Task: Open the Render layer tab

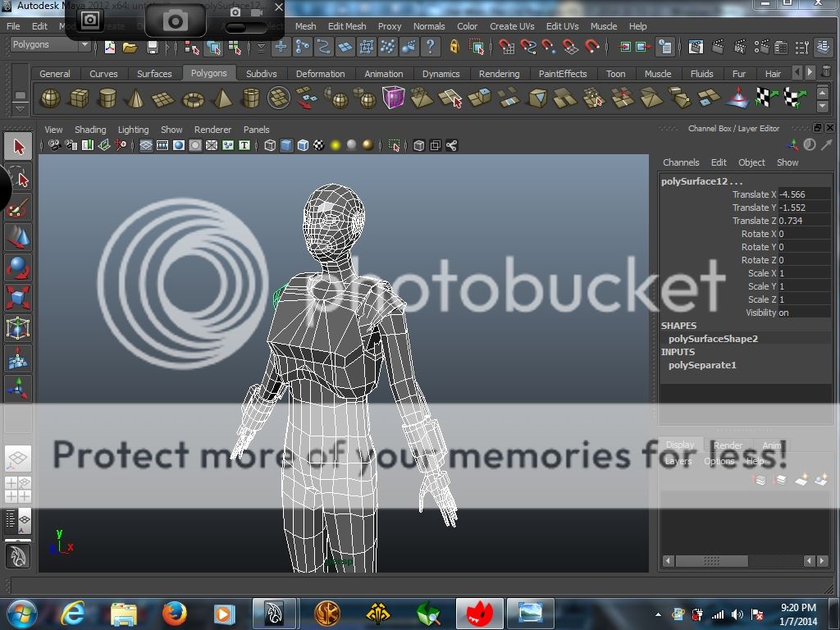Action: 728,445
